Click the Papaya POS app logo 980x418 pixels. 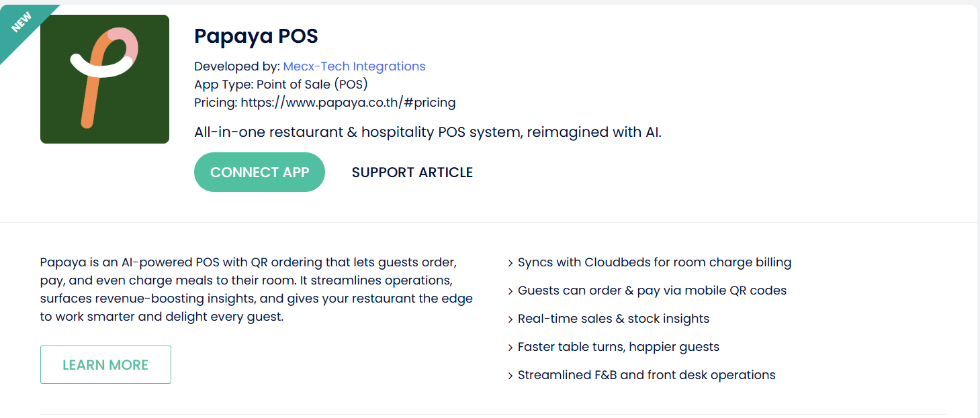(x=105, y=79)
